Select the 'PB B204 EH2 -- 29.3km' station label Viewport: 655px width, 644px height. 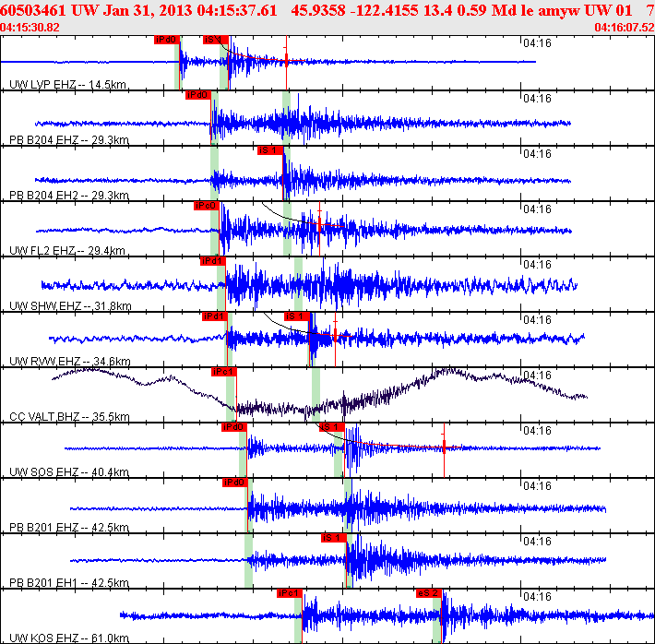point(69,196)
